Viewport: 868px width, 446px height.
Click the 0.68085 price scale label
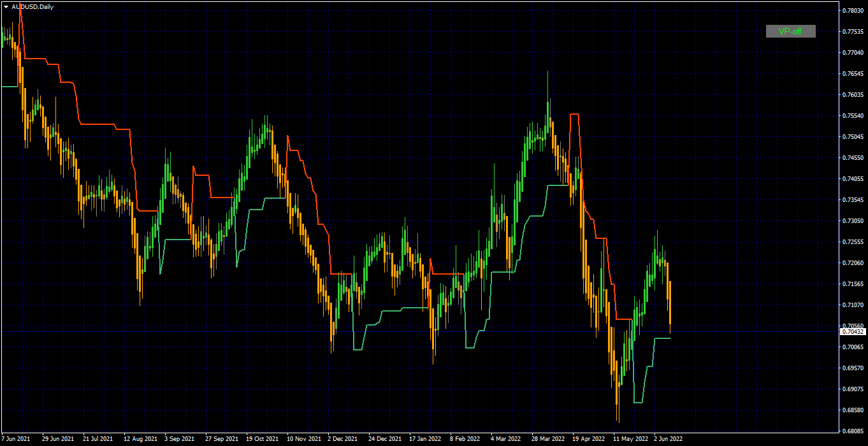[852, 431]
